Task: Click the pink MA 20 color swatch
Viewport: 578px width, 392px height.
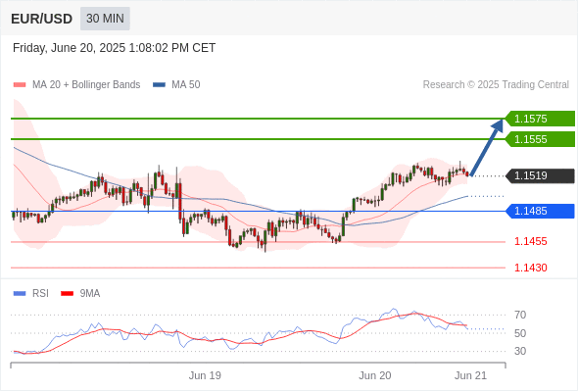Action: (20, 85)
